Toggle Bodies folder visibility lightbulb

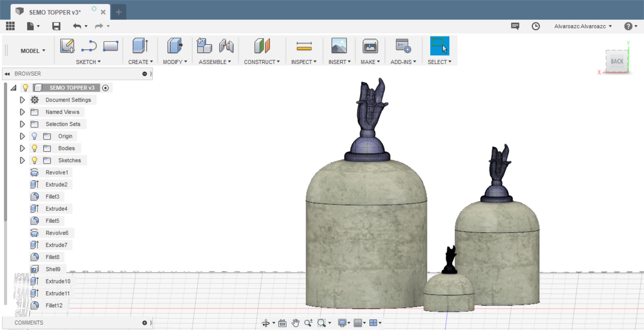coord(34,148)
